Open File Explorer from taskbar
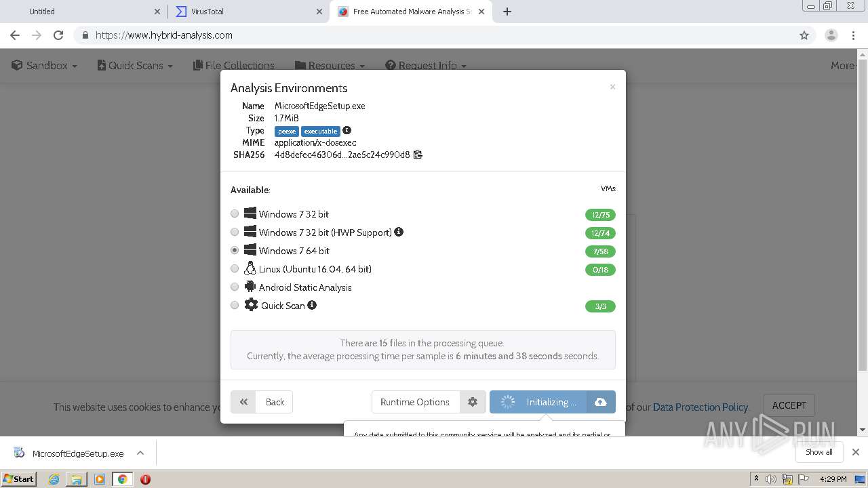The image size is (868, 488). tap(77, 479)
